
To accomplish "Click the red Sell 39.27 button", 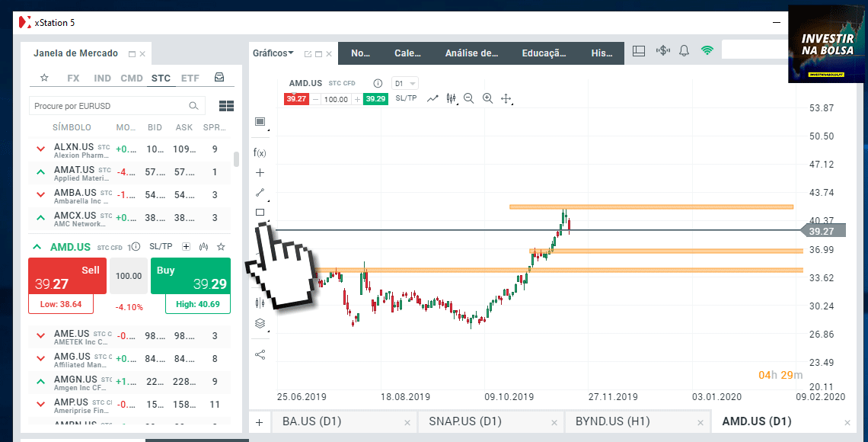I will pos(67,276).
